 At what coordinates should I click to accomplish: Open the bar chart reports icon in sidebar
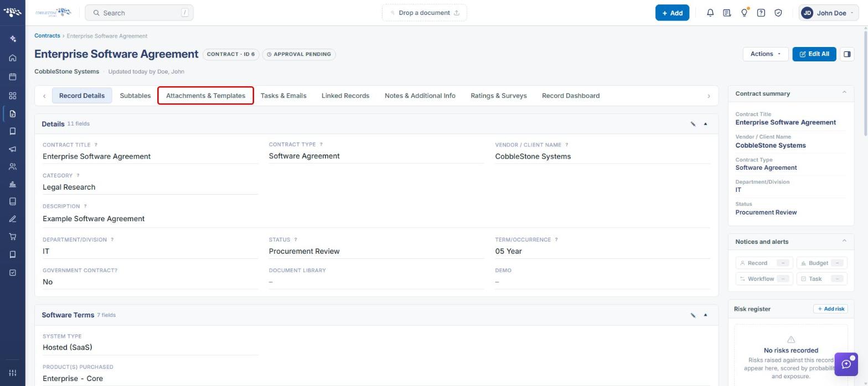point(13,184)
